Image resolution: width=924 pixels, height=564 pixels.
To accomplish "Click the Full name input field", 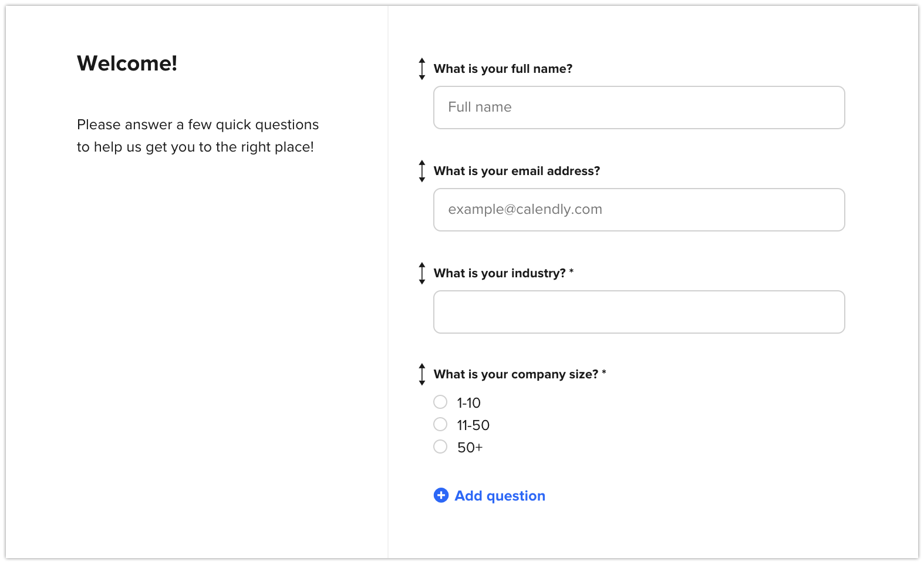I will tap(639, 108).
